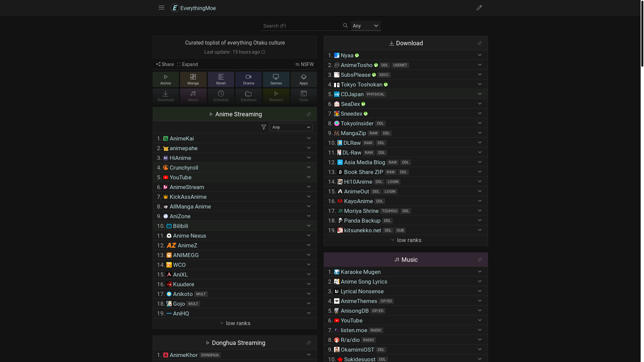Open the animepahe link
Viewport: 644px width, 362px height.
click(183, 148)
